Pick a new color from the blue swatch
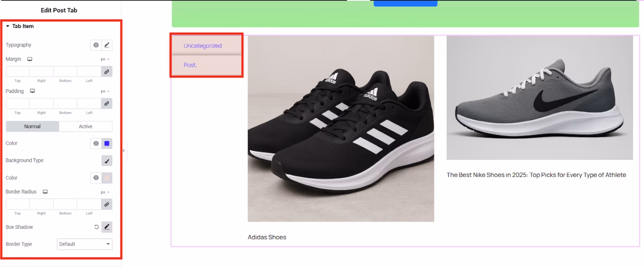This screenshot has width=644, height=267. (x=107, y=143)
